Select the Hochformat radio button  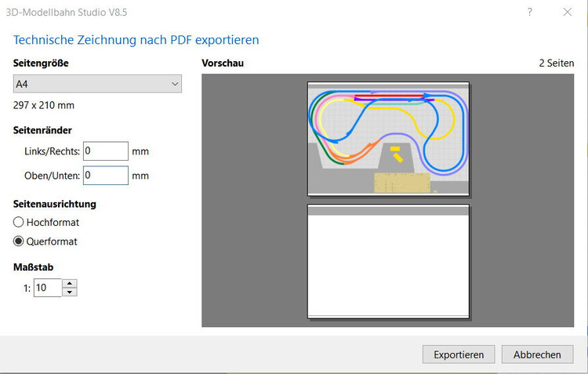[18, 222]
